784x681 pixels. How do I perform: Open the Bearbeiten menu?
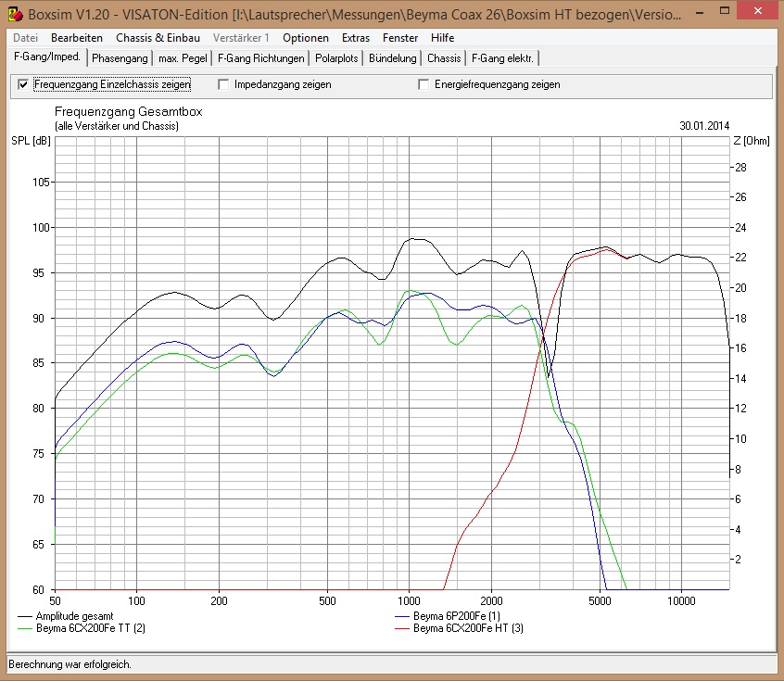(77, 38)
